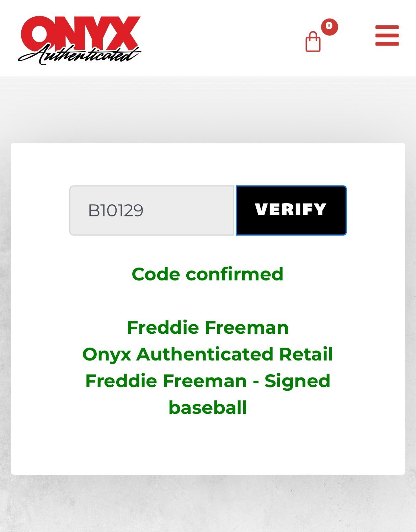
Task: Click the word baseball in the result
Action: click(x=208, y=407)
